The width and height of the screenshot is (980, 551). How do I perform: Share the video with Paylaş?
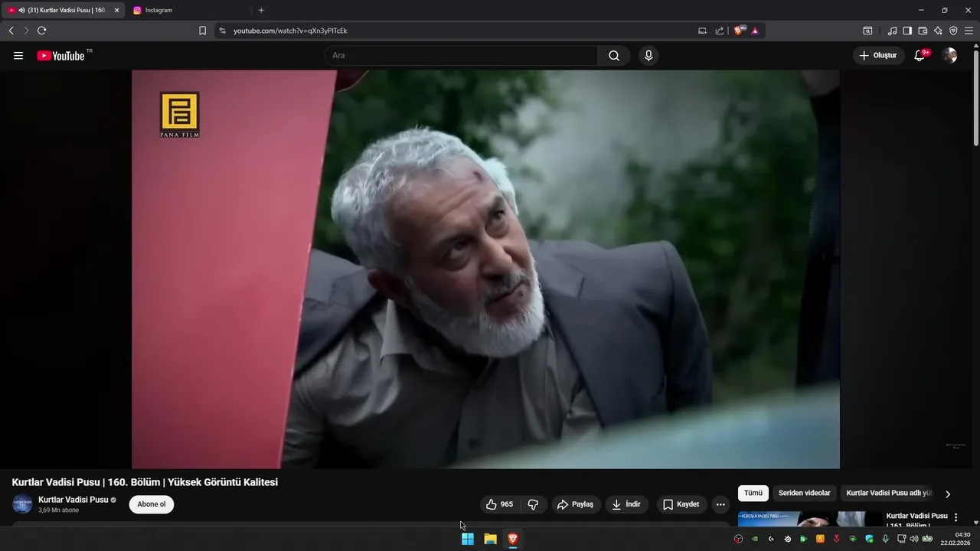576,504
